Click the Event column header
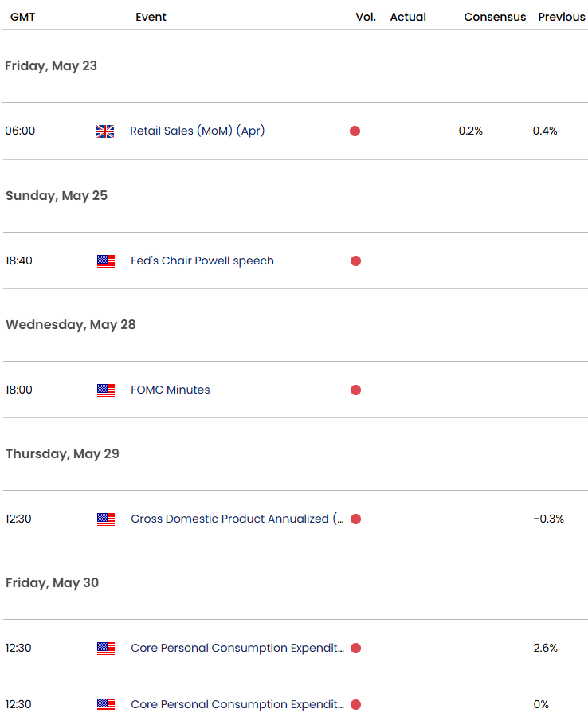The image size is (588, 721). click(151, 17)
